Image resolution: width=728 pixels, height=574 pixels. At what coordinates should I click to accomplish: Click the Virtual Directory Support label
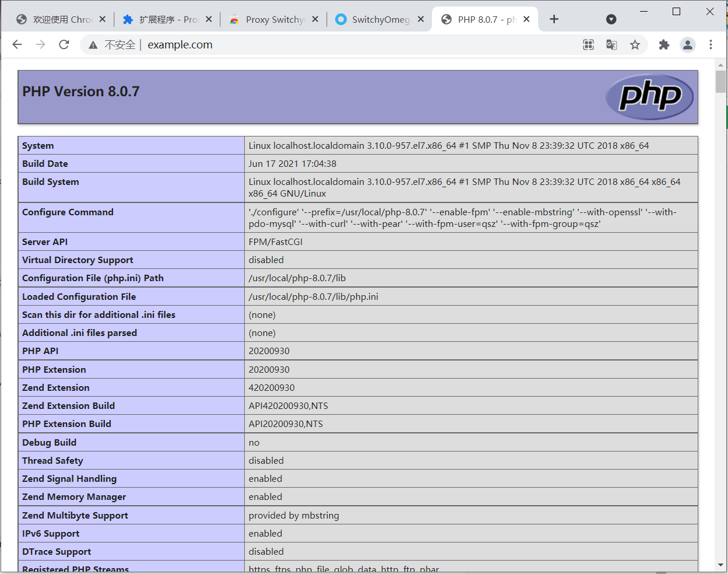78,260
